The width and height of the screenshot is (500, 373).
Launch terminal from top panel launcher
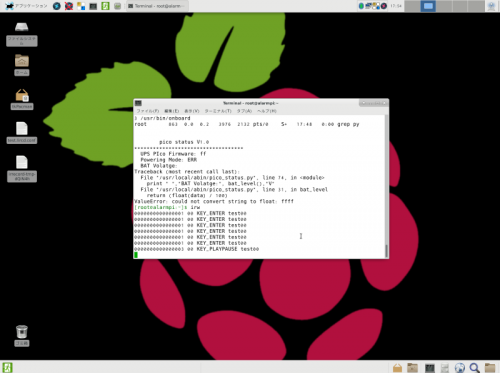point(93,6)
